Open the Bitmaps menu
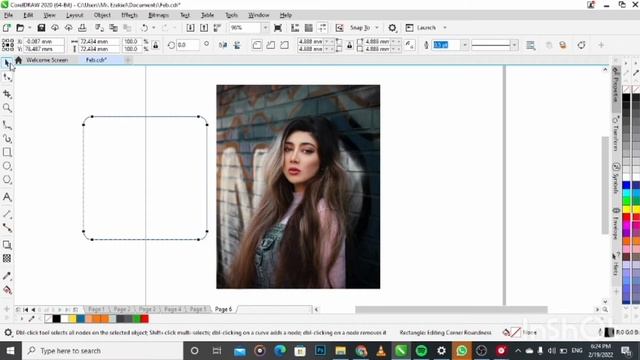The width and height of the screenshot is (640, 360). [158, 15]
